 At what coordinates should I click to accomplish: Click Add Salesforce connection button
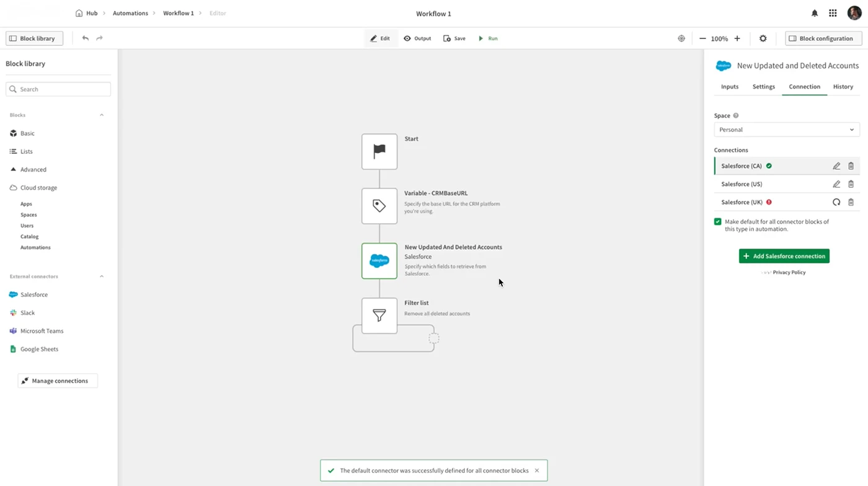[x=784, y=256]
